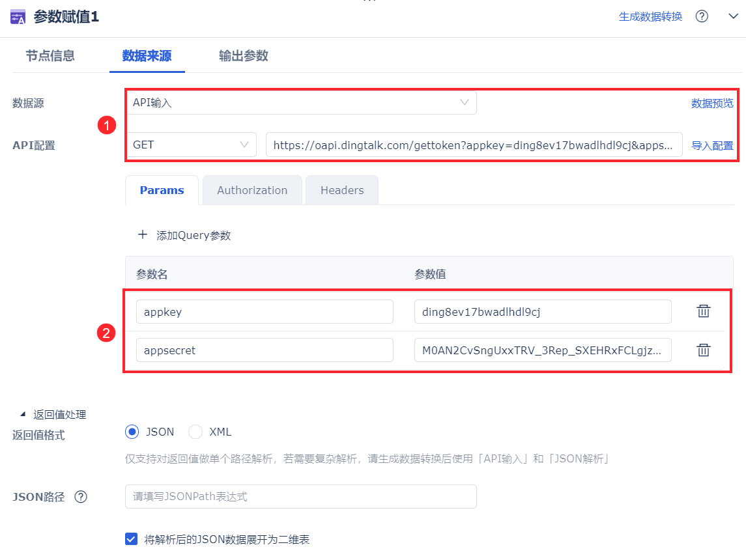This screenshot has width=746, height=560.
Task: Select XML return format
Action: pos(195,432)
